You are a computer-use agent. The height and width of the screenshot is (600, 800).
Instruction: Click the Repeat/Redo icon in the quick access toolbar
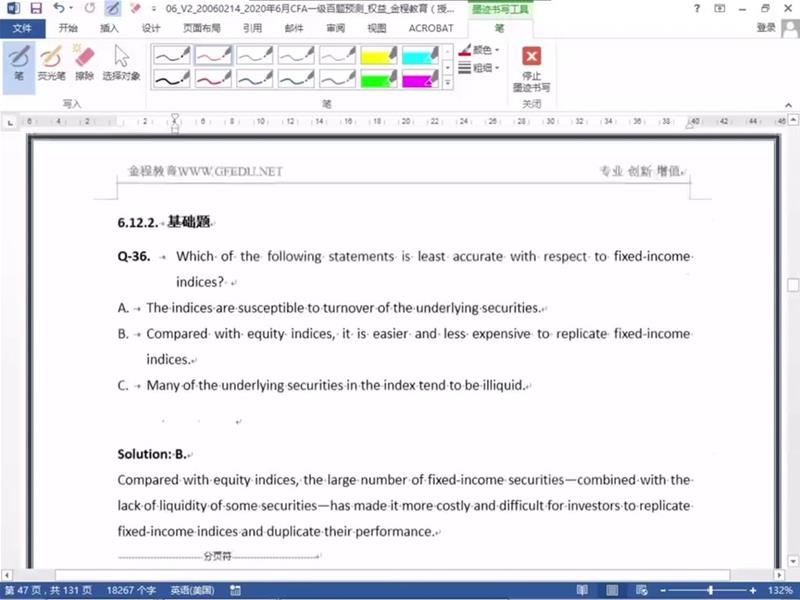tap(90, 8)
